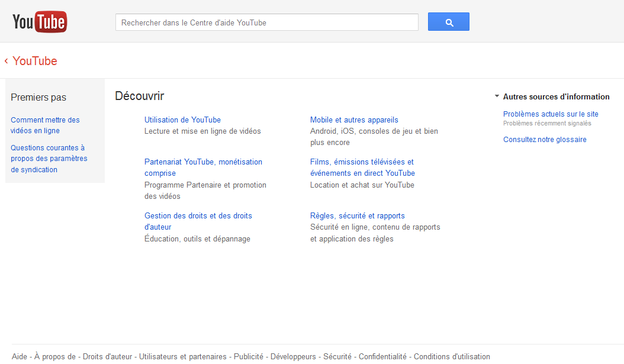Open Mobile et autres appareils topic
Viewport: 624px width, 364px height.
click(x=354, y=120)
